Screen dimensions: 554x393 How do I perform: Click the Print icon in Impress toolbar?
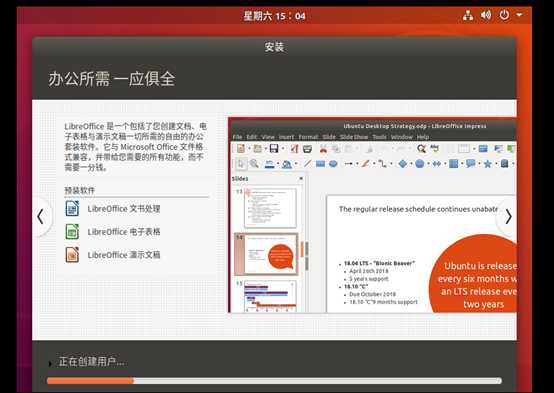click(307, 149)
